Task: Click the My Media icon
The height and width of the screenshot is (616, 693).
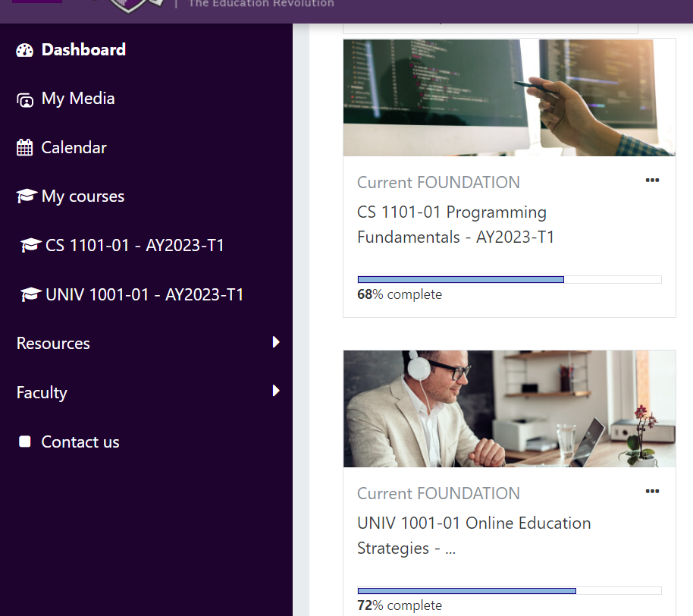Action: (x=25, y=100)
